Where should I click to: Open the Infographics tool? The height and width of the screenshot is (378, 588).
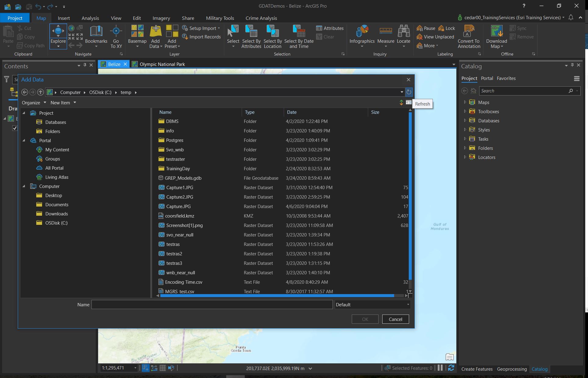tap(362, 31)
